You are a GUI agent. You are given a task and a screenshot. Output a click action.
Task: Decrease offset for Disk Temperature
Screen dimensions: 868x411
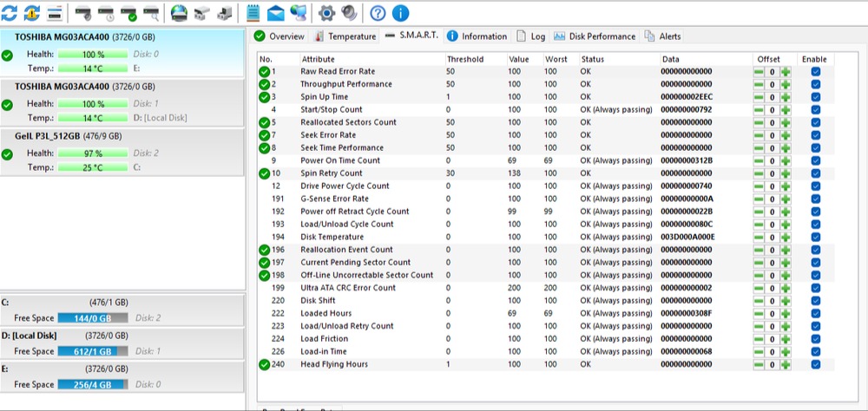click(x=759, y=238)
